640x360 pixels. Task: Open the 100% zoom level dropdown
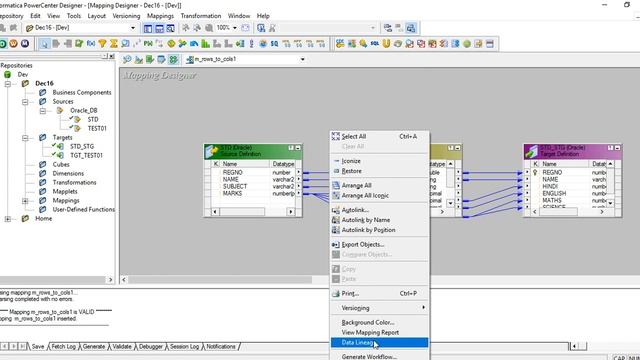coord(235,28)
